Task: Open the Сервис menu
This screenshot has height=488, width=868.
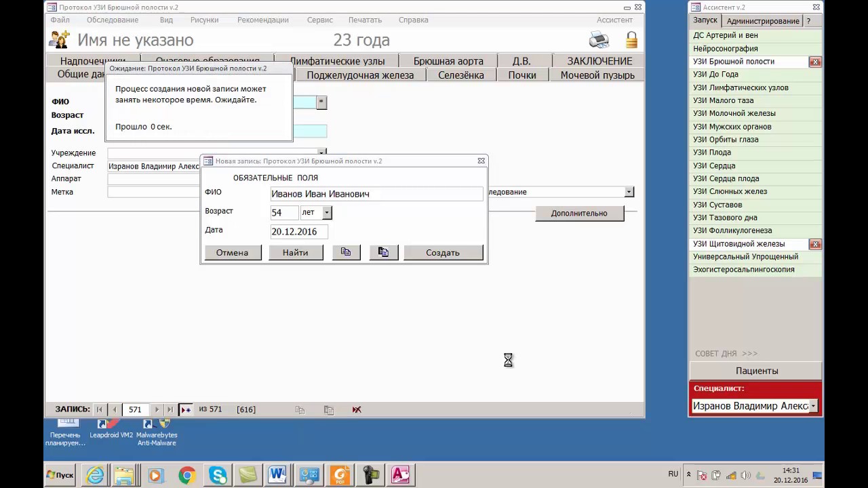Action: (x=320, y=20)
